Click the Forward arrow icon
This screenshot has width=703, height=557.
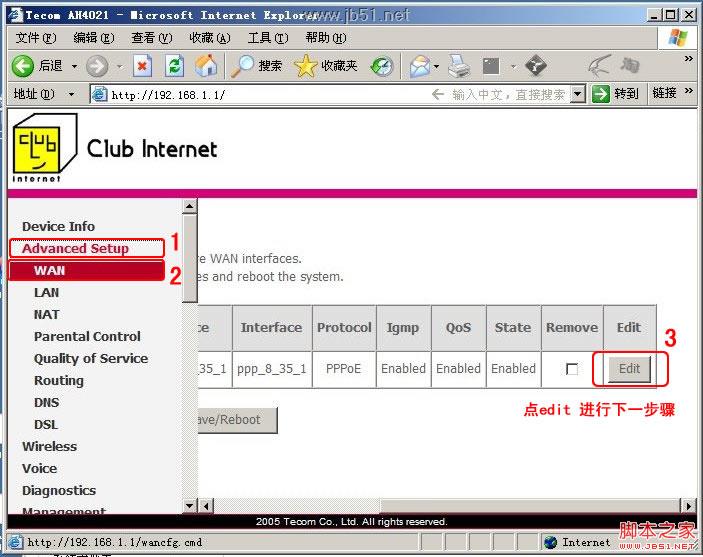[97, 67]
